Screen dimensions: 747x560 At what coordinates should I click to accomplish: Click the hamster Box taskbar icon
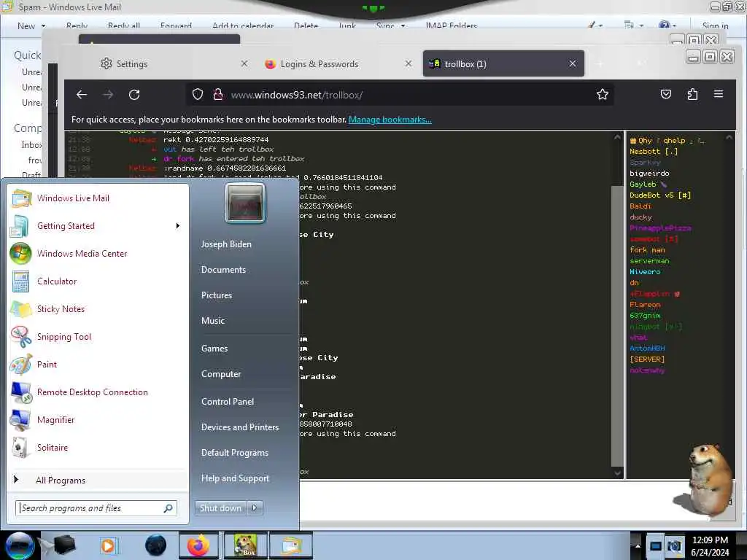pyautogui.click(x=245, y=545)
